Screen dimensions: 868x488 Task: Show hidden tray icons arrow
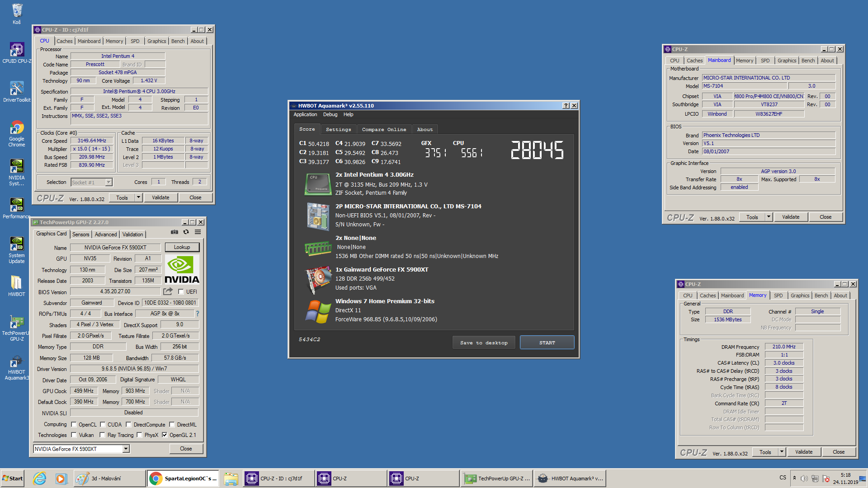coord(794,478)
